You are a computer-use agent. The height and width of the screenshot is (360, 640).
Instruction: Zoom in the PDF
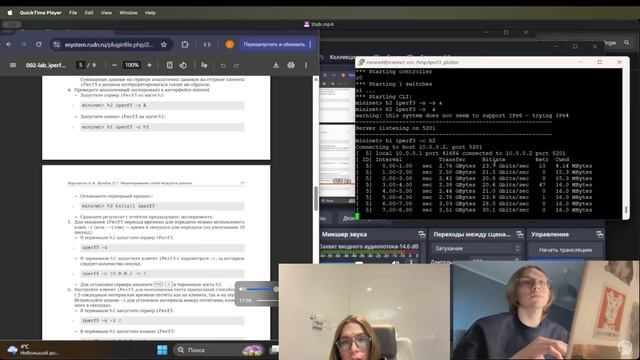[x=149, y=65]
